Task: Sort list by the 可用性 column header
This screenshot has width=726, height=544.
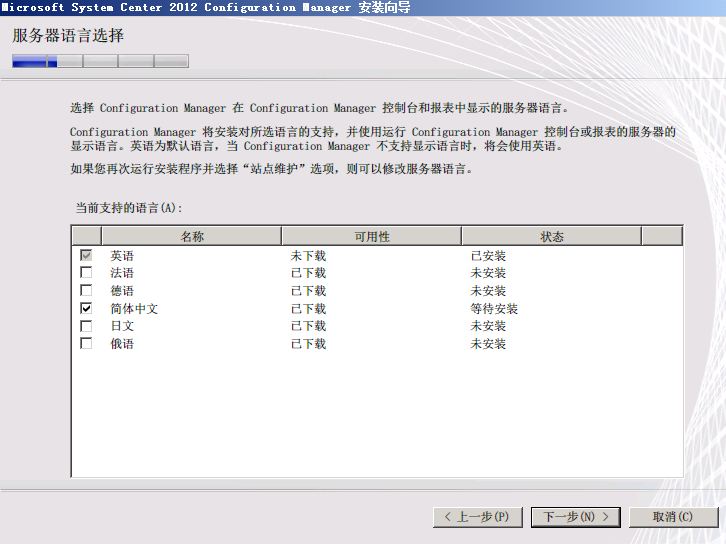Action: point(371,236)
